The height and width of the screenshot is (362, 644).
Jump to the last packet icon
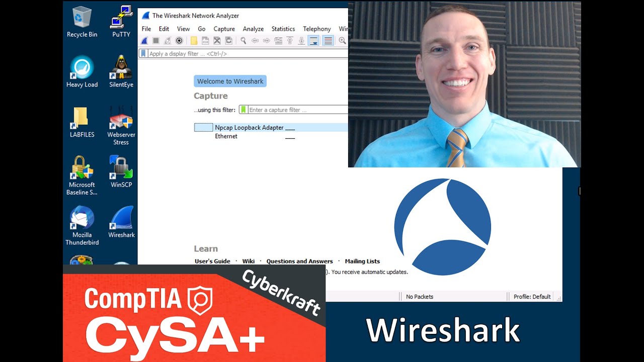301,41
